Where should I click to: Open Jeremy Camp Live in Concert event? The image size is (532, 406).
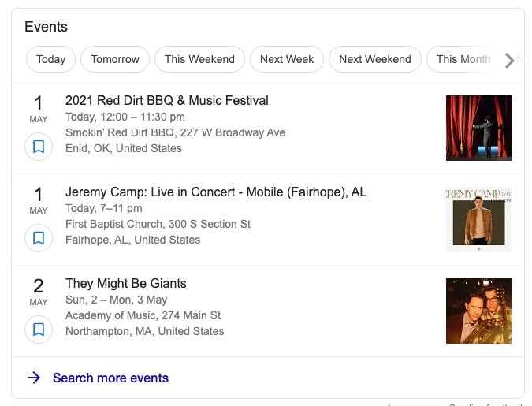point(216,192)
